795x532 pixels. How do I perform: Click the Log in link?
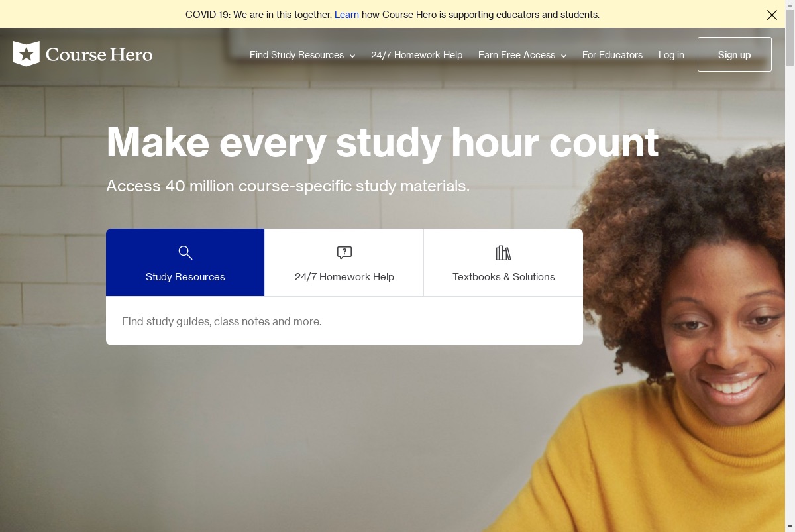pyautogui.click(x=671, y=55)
